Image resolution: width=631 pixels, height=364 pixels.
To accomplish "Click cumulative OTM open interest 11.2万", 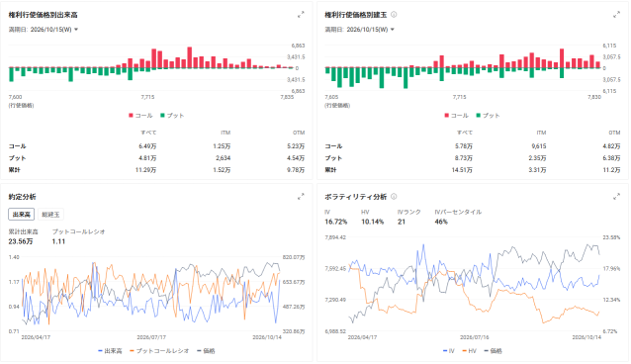I will 612,170.
